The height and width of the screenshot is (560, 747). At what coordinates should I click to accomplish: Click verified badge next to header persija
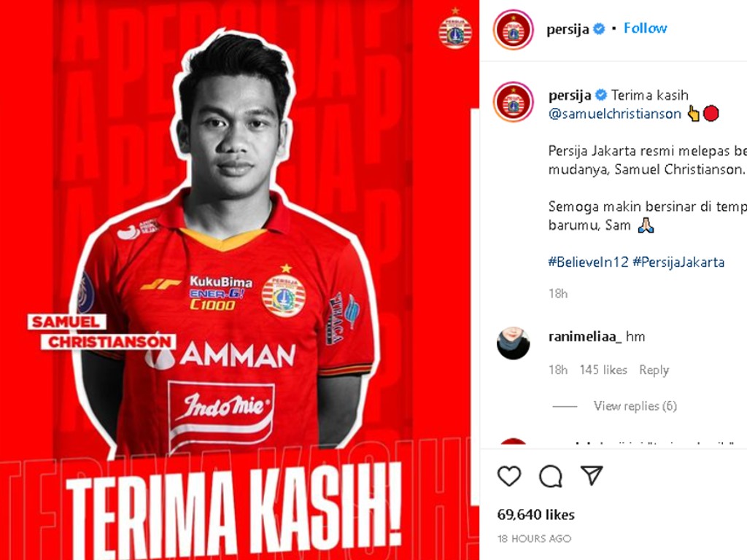[x=600, y=29]
